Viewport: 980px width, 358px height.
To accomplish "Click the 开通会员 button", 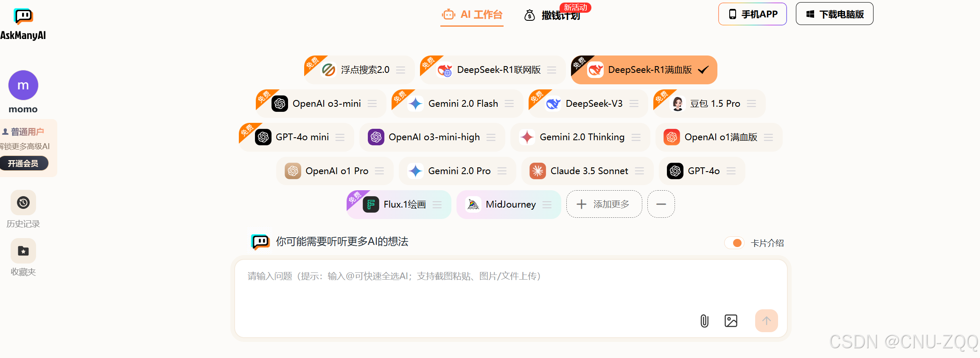I will click(23, 163).
